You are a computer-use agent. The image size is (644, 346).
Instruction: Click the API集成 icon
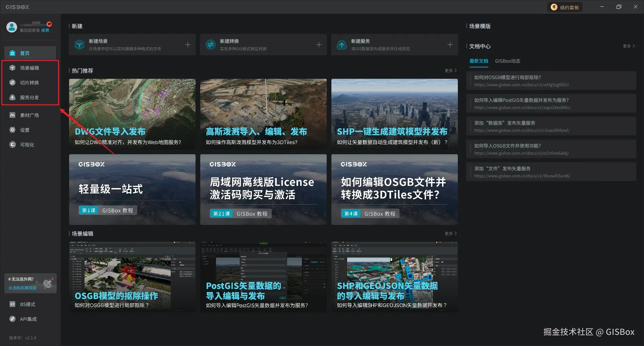[x=12, y=319]
